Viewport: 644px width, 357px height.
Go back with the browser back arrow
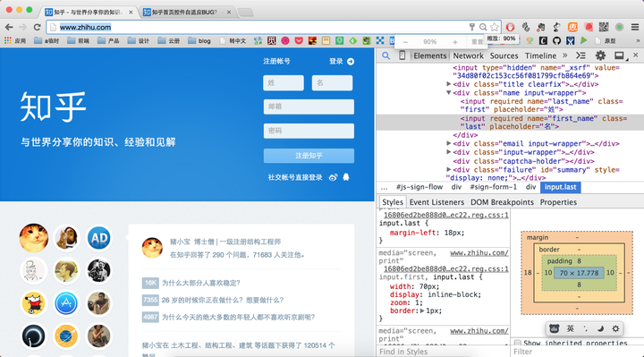(9, 27)
